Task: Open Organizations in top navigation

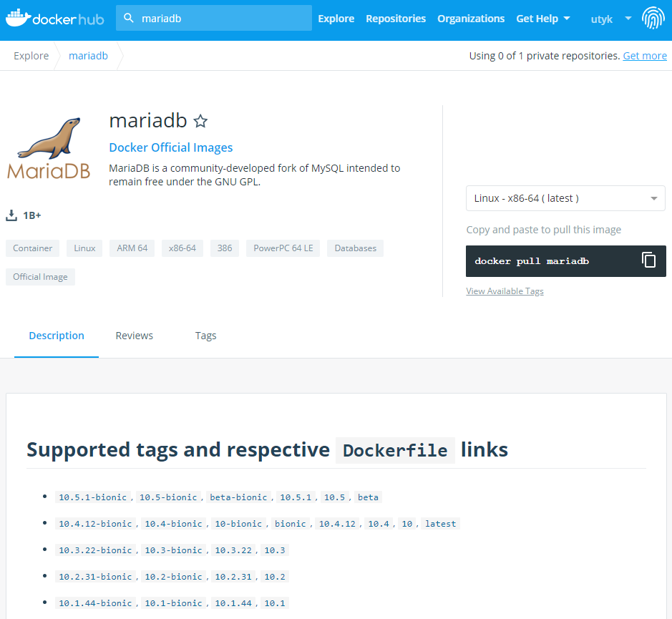Action: coord(471,19)
